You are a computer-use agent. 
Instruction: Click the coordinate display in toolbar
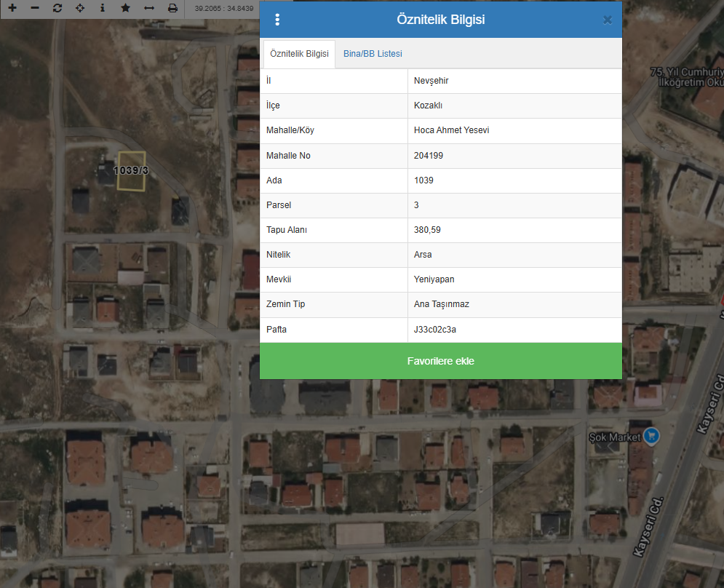pos(224,8)
